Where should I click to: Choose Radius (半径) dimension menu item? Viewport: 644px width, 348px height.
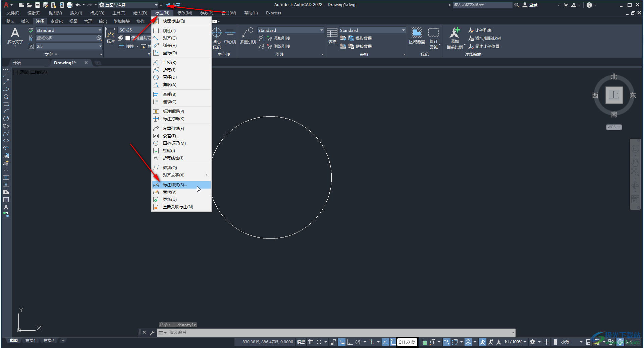coord(181,63)
